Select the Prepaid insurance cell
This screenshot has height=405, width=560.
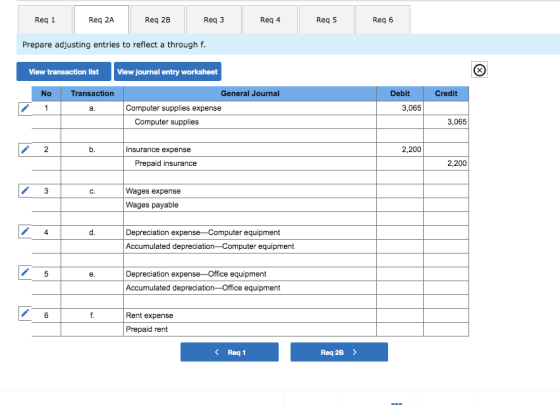click(x=250, y=164)
